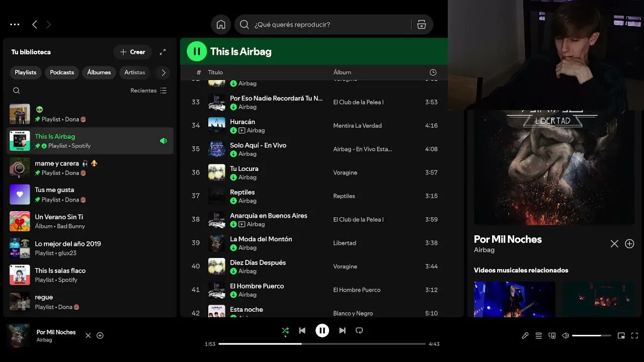This screenshot has height=362, width=644.
Task: Sort by duration using the clock icon
Action: pos(433,72)
